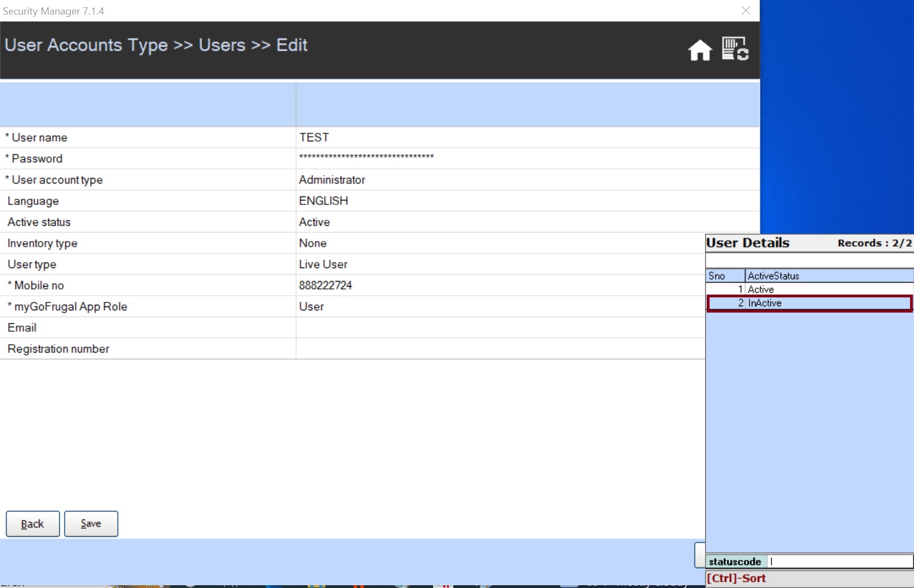This screenshot has height=588, width=914.
Task: Click the User account type label
Action: (x=57, y=180)
